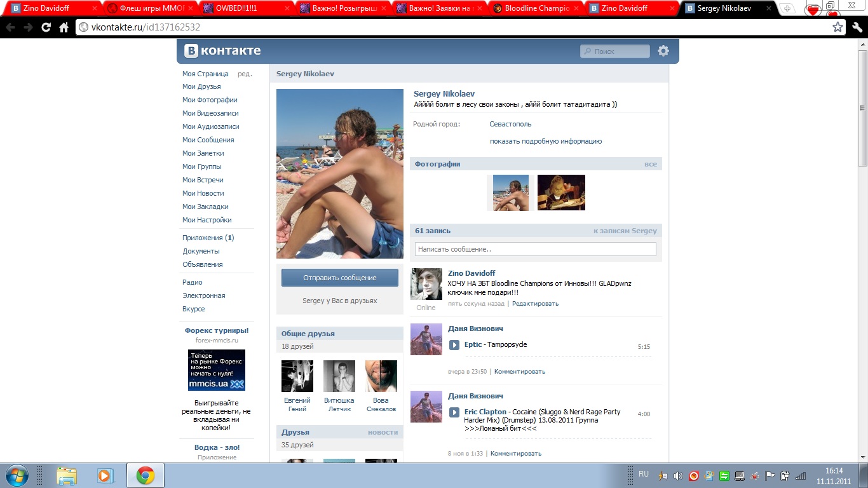Screen dimensions: 868x488
Task: Click the volume speaker icon in system tray
Action: pyautogui.click(x=678, y=475)
